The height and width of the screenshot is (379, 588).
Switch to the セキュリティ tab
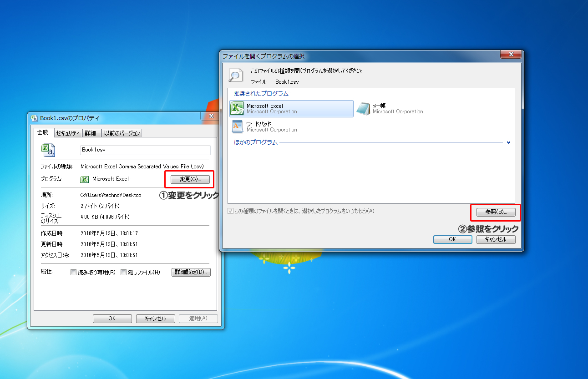click(x=68, y=133)
